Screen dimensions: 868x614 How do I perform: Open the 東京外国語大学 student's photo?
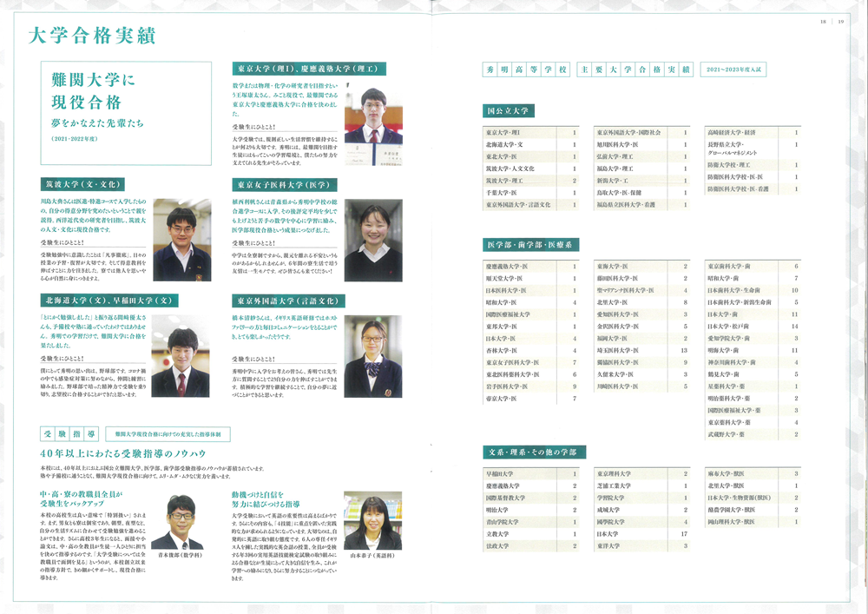click(x=373, y=356)
